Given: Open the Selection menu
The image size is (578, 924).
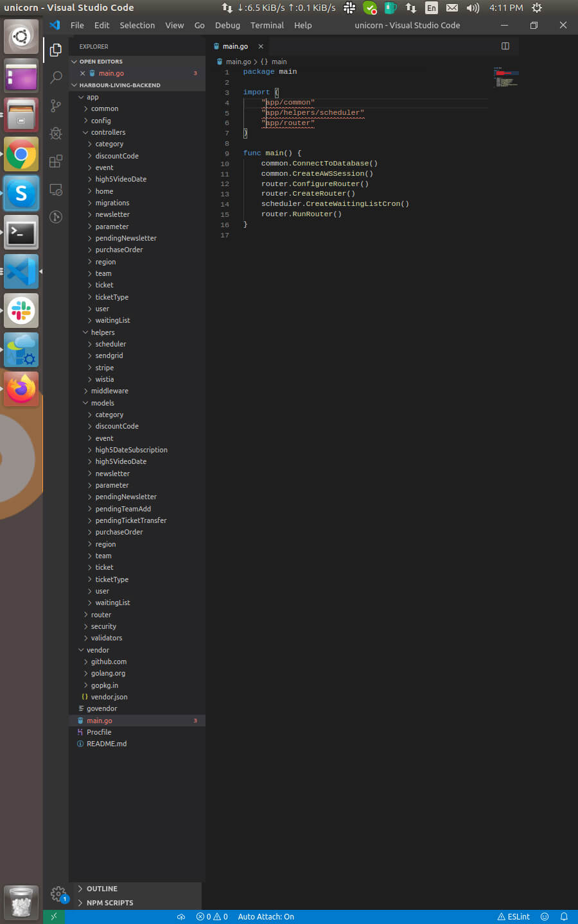Looking at the screenshot, I should point(137,26).
